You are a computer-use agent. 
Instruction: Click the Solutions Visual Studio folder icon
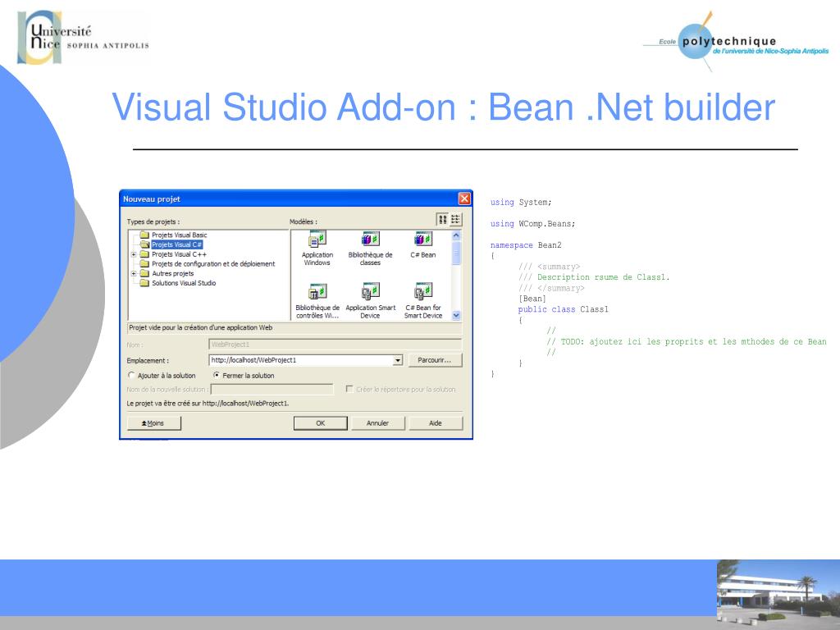click(x=144, y=283)
